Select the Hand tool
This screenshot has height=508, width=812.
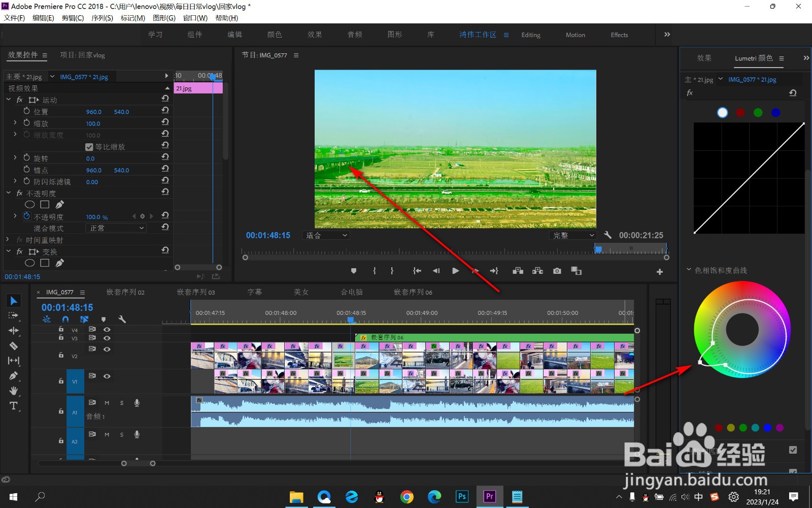coord(14,391)
